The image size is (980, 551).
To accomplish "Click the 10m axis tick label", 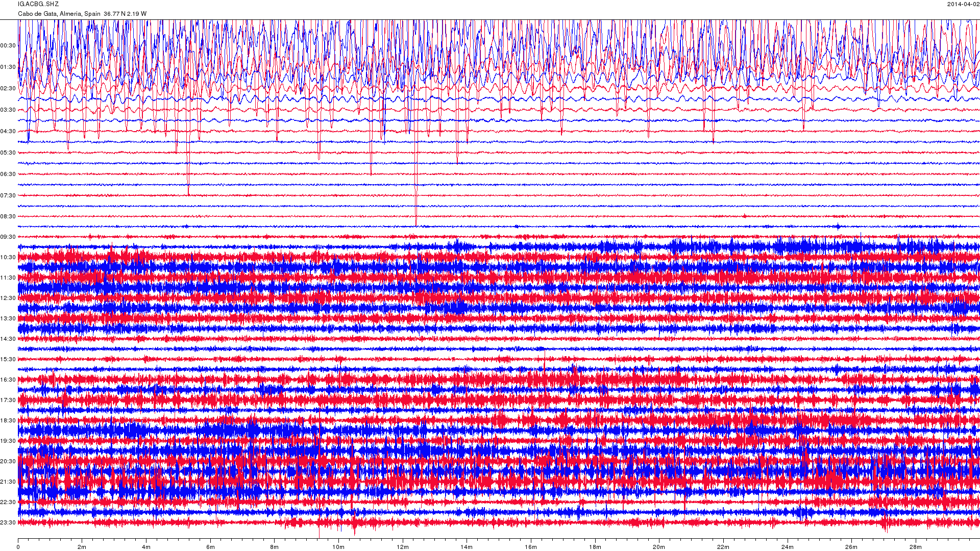I will coord(338,547).
